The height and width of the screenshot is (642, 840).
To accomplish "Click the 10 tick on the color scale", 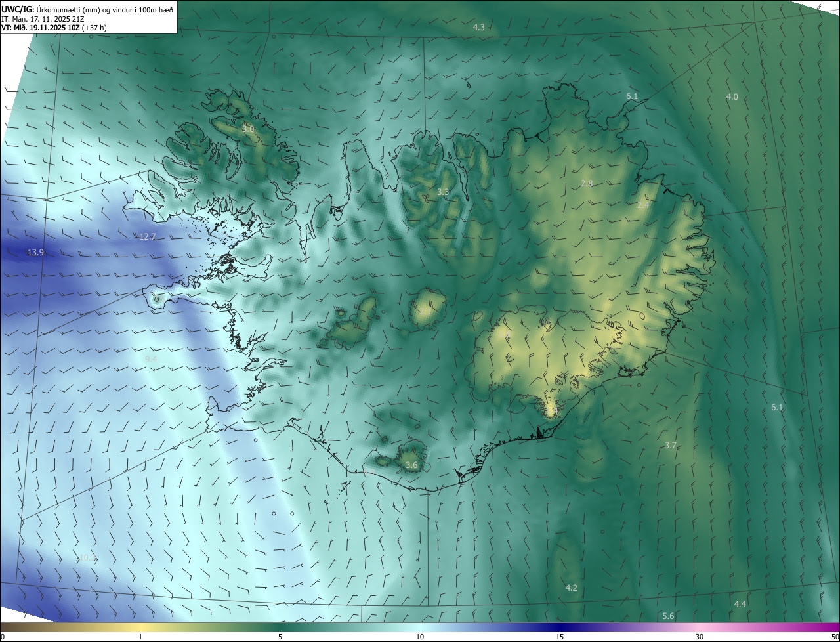I will [420, 637].
